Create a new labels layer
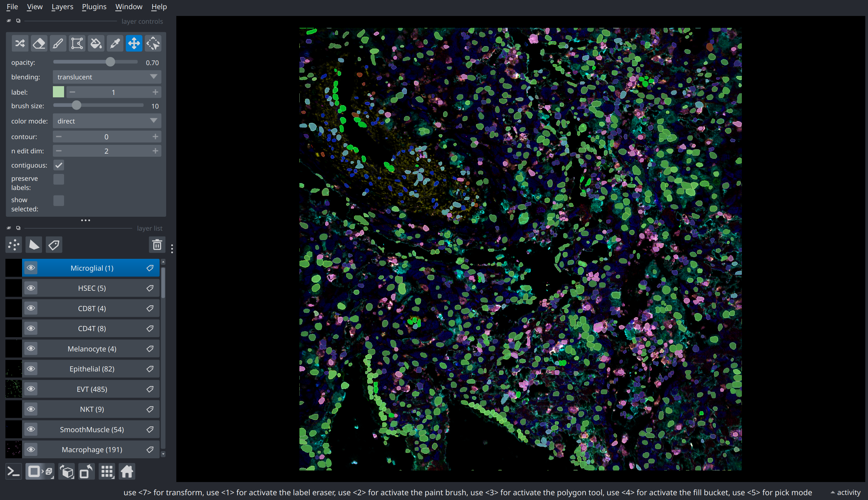The image size is (868, 500). pos(54,245)
